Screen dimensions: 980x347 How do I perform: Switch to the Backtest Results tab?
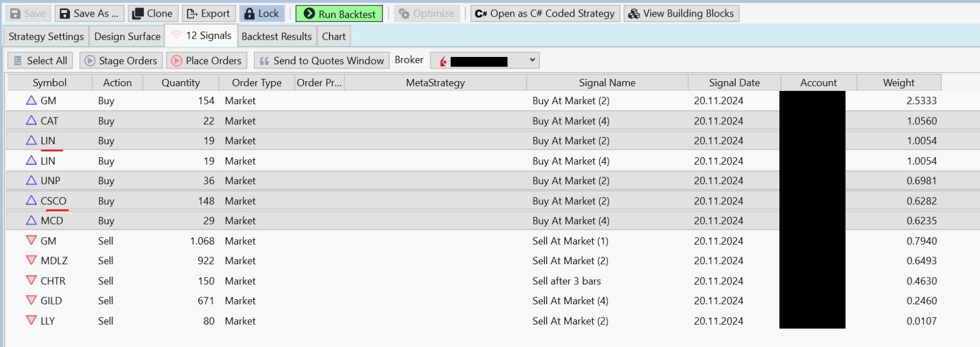tap(276, 36)
